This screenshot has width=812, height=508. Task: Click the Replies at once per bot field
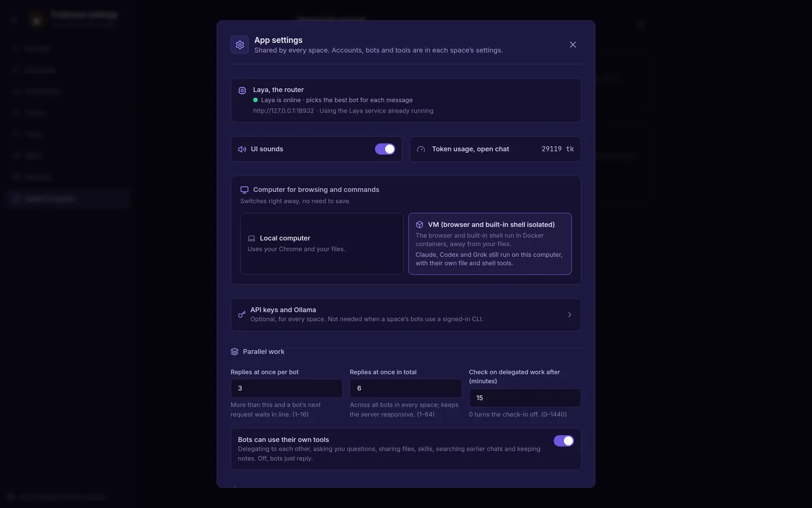[286, 388]
